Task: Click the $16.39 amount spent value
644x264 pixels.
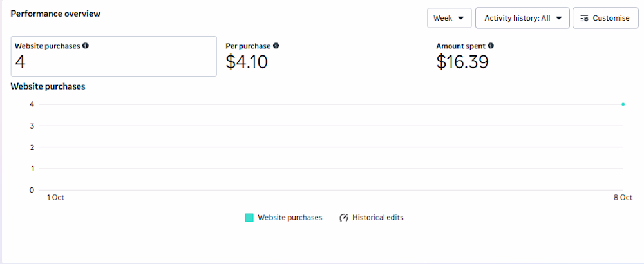Action: pos(462,62)
